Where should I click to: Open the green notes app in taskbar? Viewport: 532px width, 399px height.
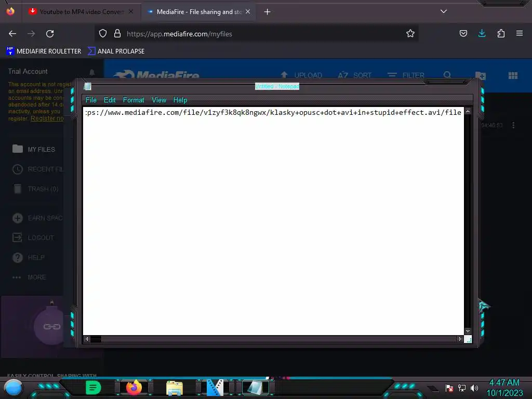pyautogui.click(x=94, y=388)
